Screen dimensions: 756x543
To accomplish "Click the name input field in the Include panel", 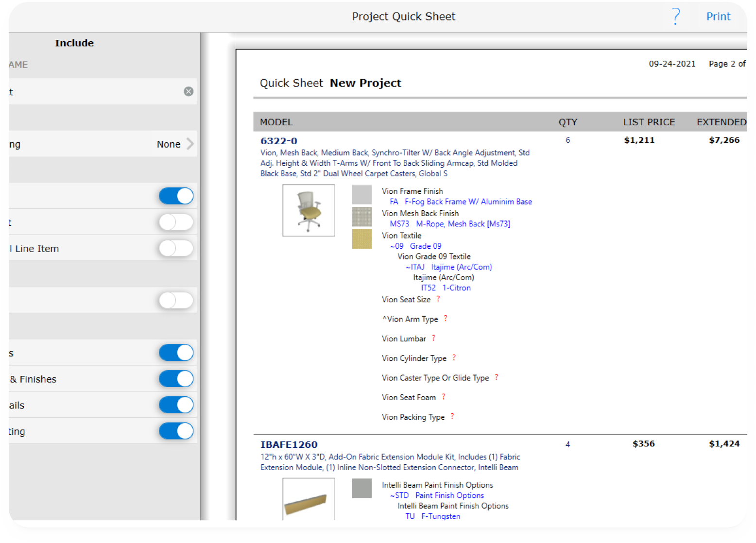I will pyautogui.click(x=103, y=91).
